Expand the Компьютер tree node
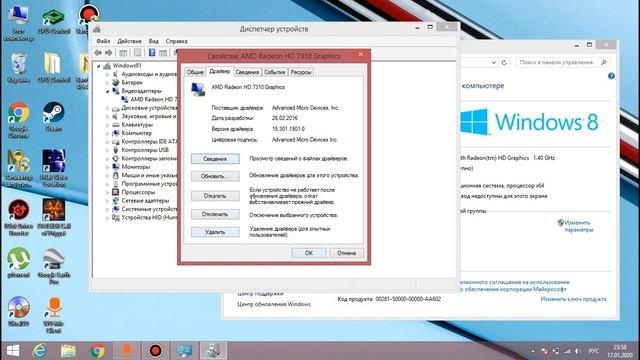This screenshot has width=640, height=360. [107, 133]
